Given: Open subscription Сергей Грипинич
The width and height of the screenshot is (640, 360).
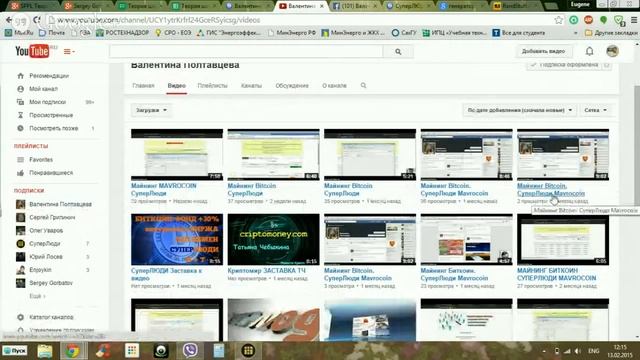Looking at the screenshot, I should [52, 217].
